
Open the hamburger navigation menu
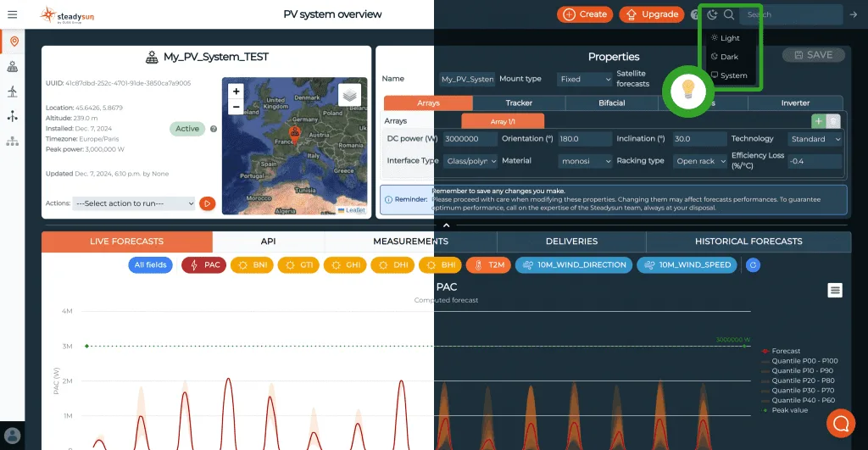click(12, 14)
